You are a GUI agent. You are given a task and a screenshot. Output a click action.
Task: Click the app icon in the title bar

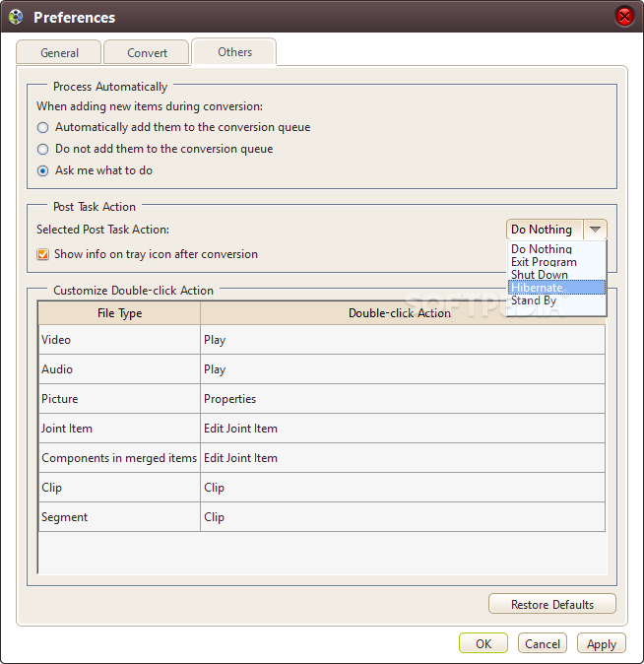tap(16, 18)
